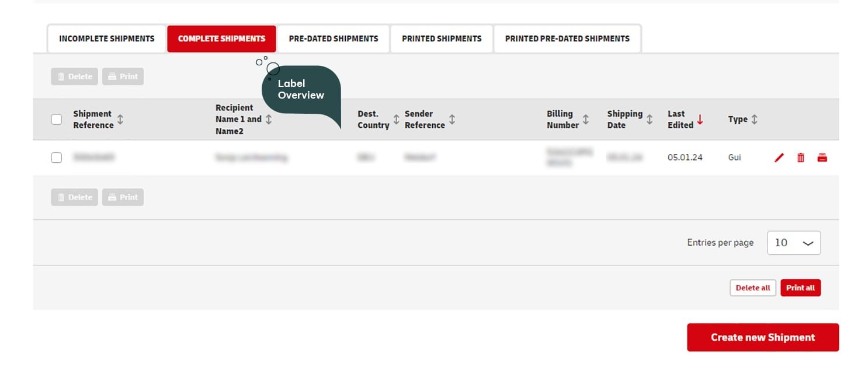The image size is (868, 371).
Task: Select the Pre-Dated Shipments tab
Action: pyautogui.click(x=333, y=39)
